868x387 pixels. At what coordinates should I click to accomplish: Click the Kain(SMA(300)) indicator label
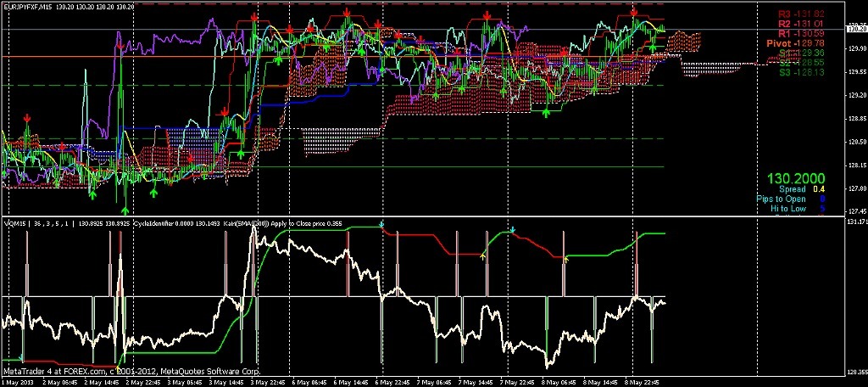(x=245, y=223)
